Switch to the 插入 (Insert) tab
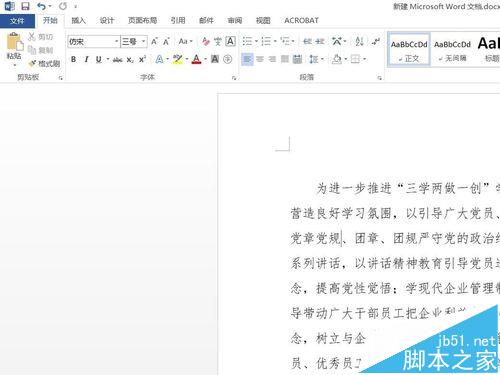This screenshot has height=375, width=500. [79, 21]
